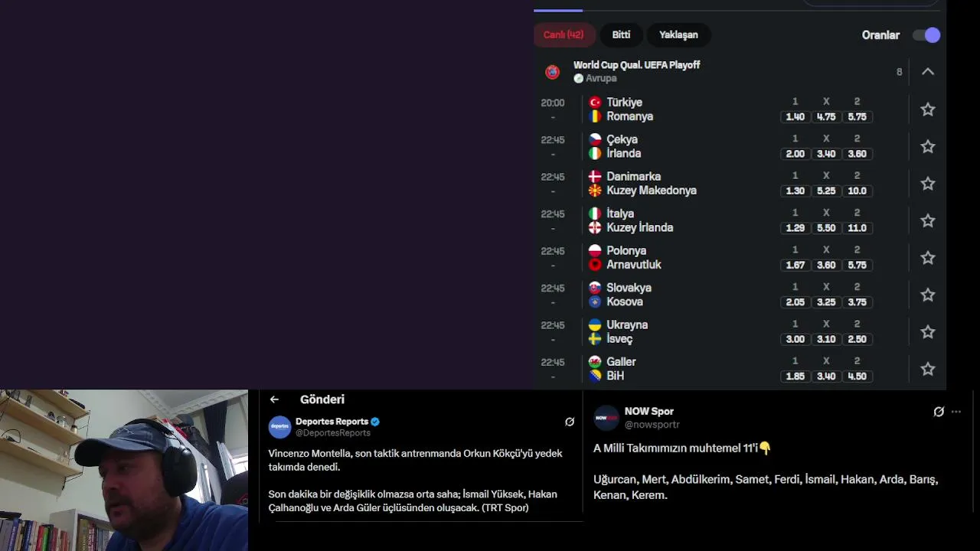Mark Danimarka vs Kuzey Makedonya as favorite
Image resolution: width=980 pixels, height=551 pixels.
[927, 184]
